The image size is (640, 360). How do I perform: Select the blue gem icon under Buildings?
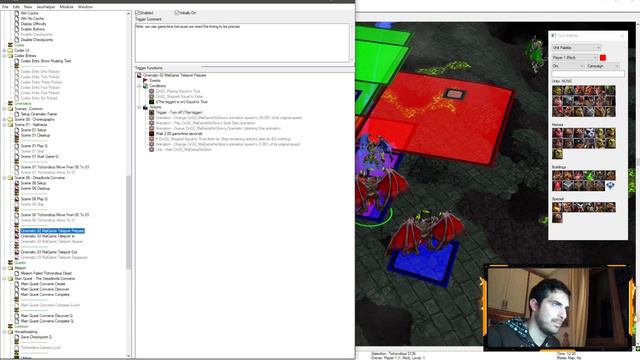click(x=610, y=186)
